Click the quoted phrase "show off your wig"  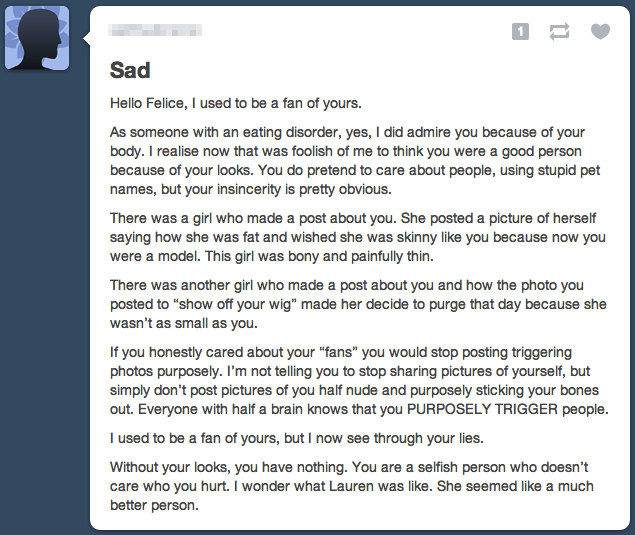pyautogui.click(x=235, y=304)
